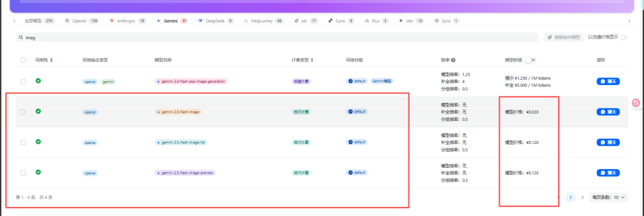Open the Suno tab
This screenshot has width=644, height=216.
pyautogui.click(x=341, y=20)
